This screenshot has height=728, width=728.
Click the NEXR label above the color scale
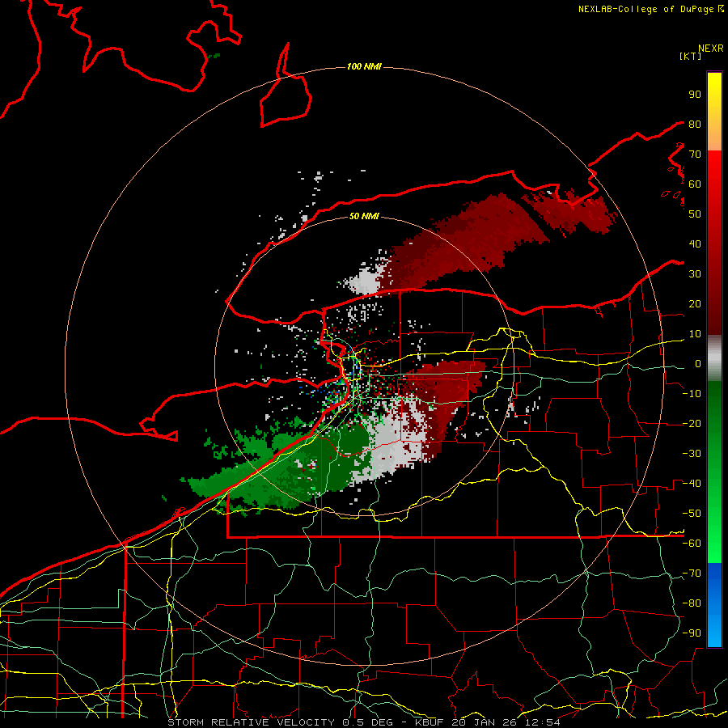point(711,49)
